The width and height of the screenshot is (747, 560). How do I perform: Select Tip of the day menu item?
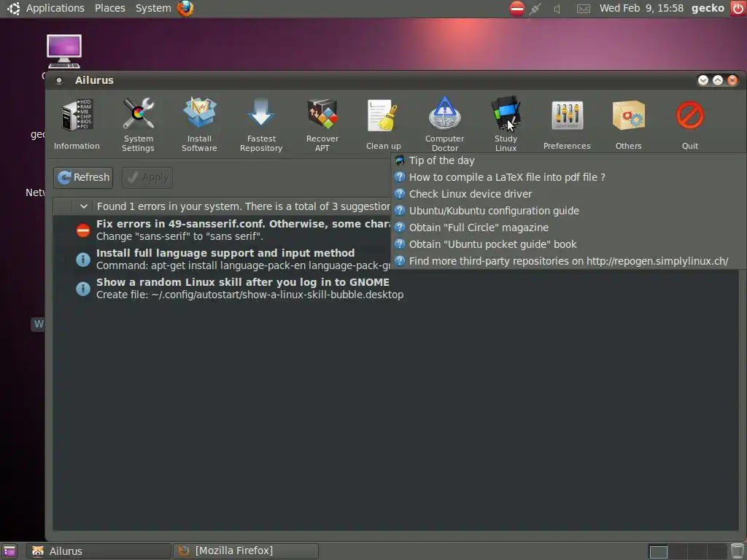coord(568,160)
